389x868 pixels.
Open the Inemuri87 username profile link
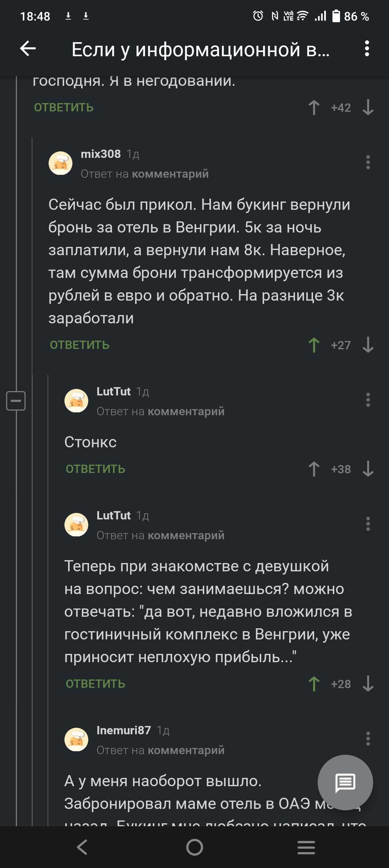coord(124,730)
